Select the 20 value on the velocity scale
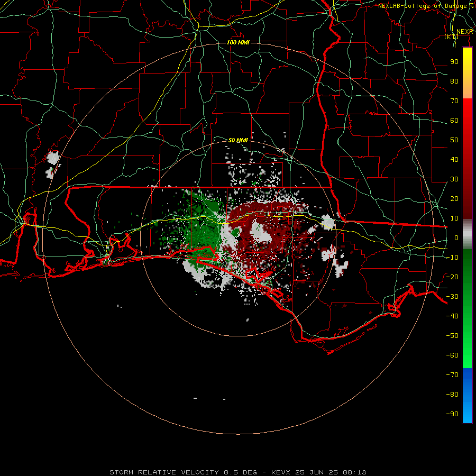Screen dimensions: 476x476 (x=454, y=198)
